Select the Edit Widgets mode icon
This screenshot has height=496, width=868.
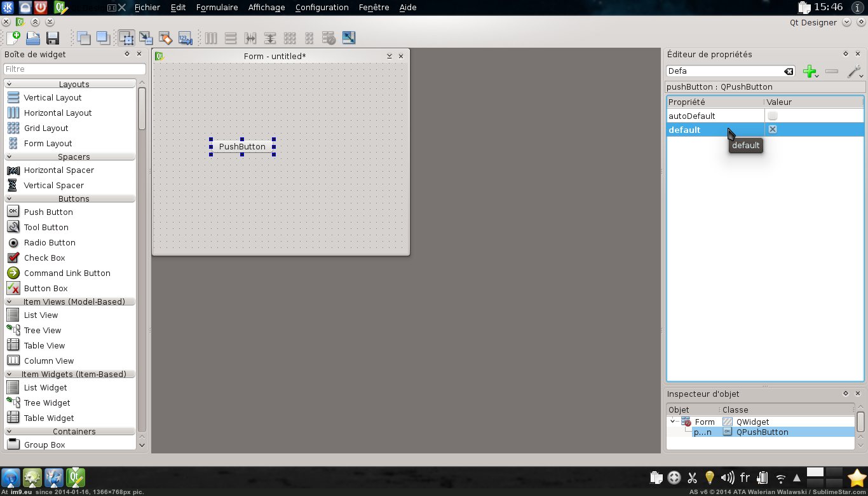point(126,38)
